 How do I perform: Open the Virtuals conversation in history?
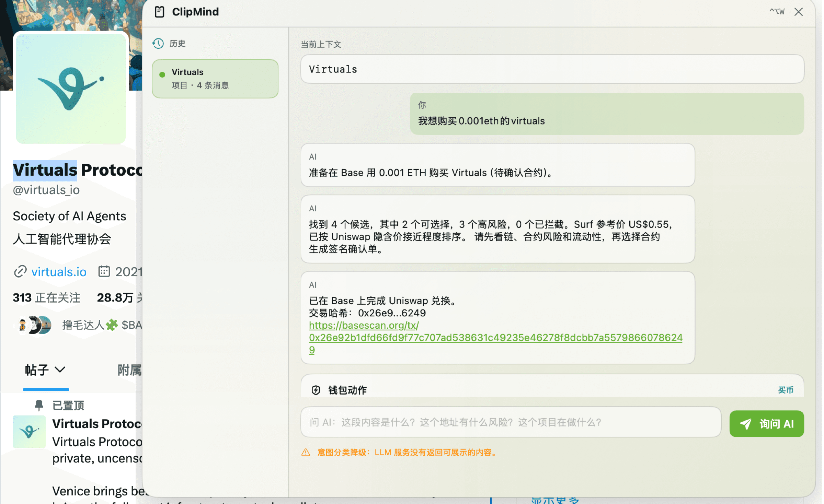point(215,79)
